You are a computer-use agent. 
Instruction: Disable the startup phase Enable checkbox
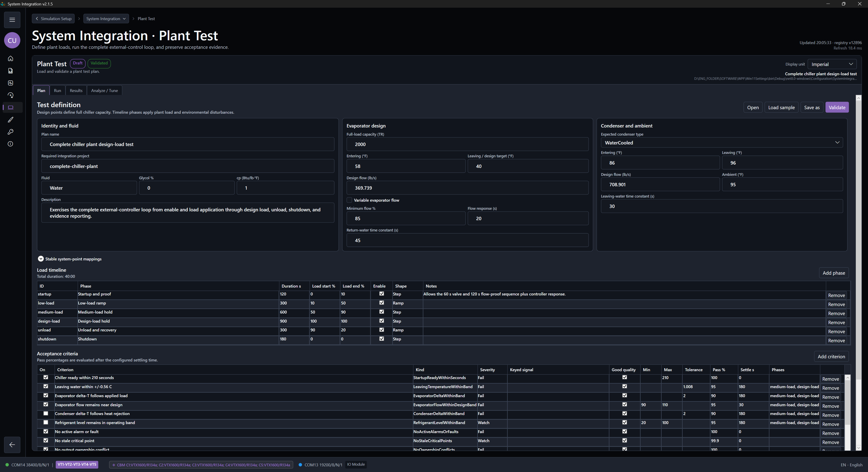381,294
